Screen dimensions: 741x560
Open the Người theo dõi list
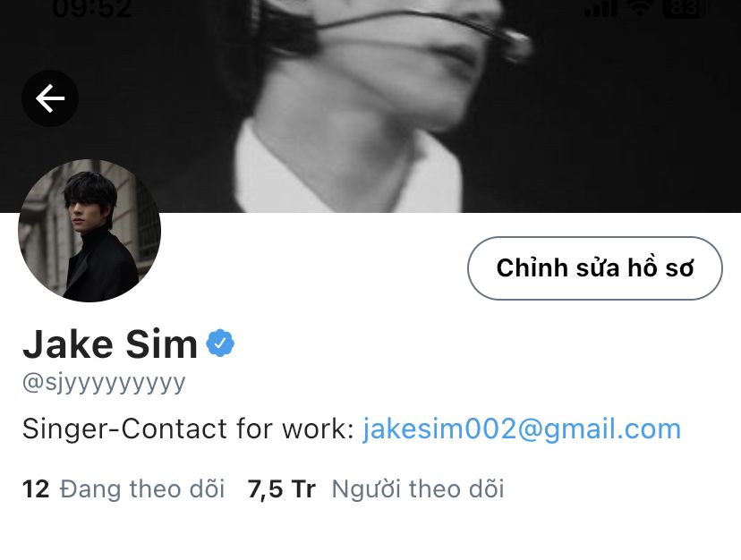click(418, 489)
